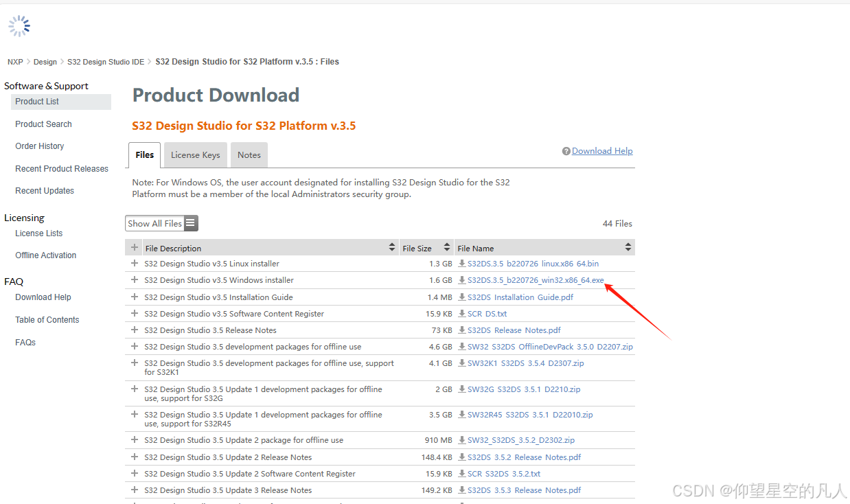The image size is (850, 504).
Task: Click download icon beside SCR_S32DS_3.5.2.txt
Action: point(462,474)
